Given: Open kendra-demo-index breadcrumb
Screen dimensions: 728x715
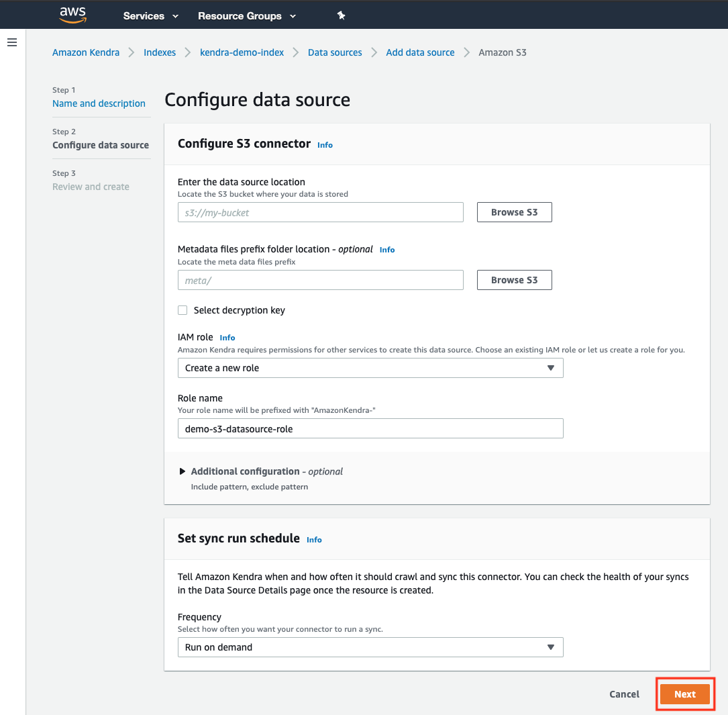Looking at the screenshot, I should 242,52.
